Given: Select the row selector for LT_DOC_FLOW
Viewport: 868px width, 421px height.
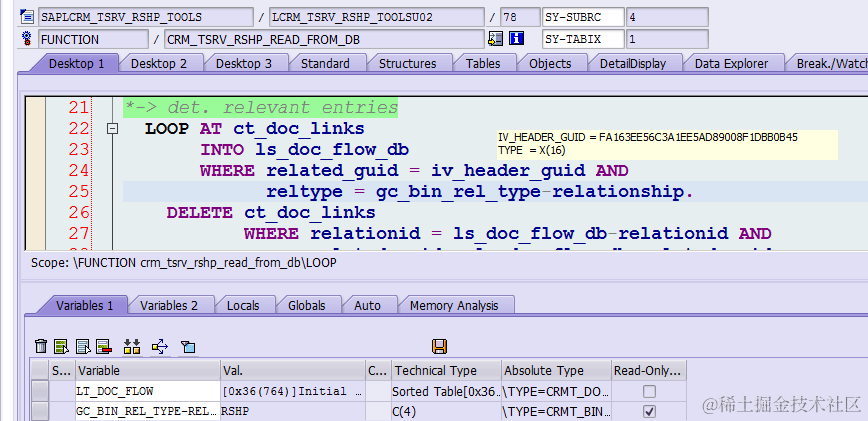Looking at the screenshot, I should point(40,392).
